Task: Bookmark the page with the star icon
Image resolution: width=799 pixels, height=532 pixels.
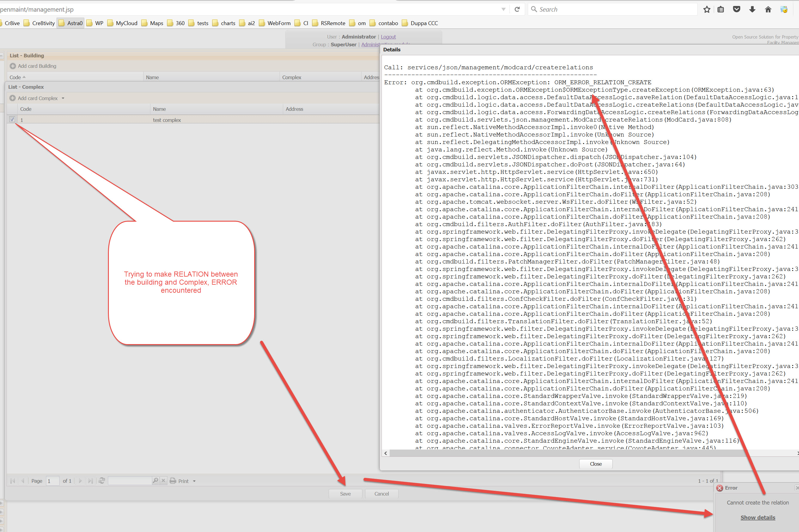Action: 707,10
